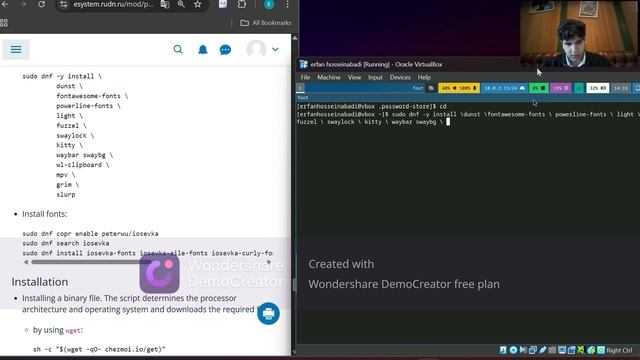This screenshot has width=640, height=360.
Task: Click the 'wget' code word
Action: (73, 331)
